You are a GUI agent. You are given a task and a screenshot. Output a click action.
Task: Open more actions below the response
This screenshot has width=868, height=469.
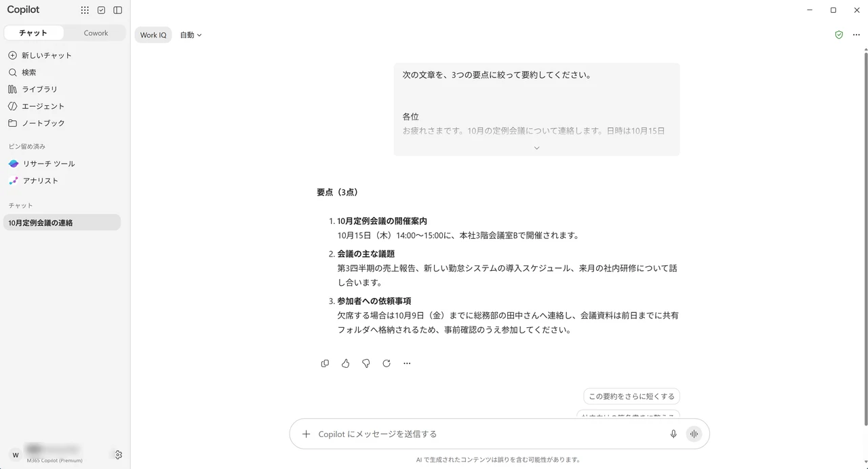pyautogui.click(x=407, y=363)
